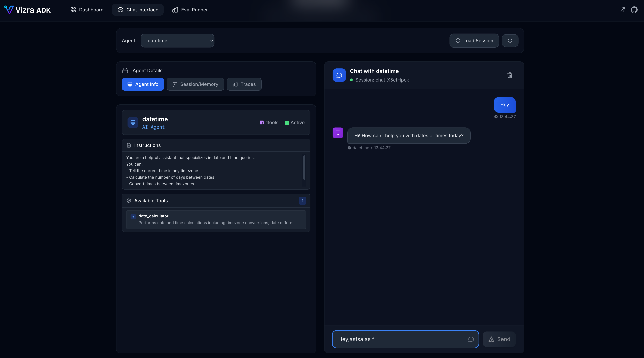
Task: Select the date_calculator tool entry
Action: (x=216, y=219)
